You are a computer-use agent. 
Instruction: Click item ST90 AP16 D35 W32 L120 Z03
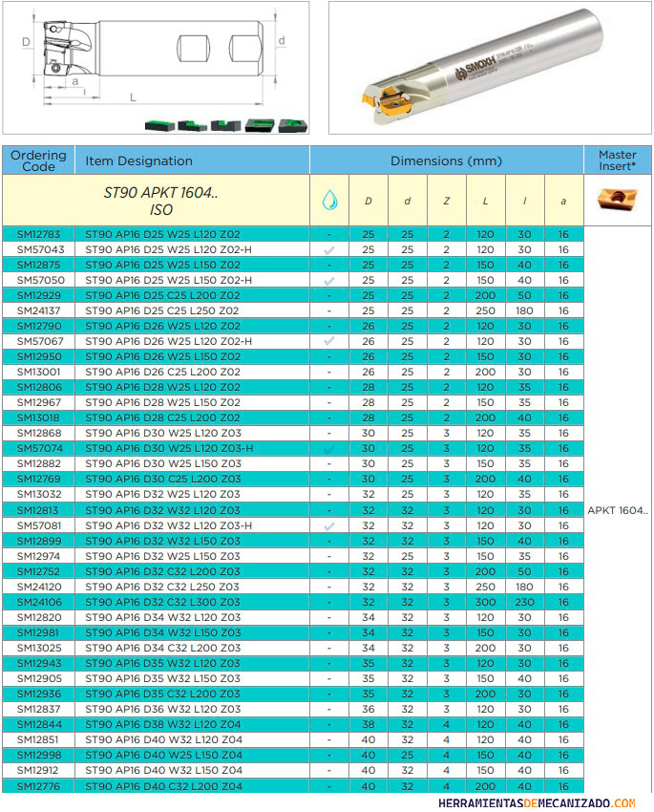coord(163,663)
